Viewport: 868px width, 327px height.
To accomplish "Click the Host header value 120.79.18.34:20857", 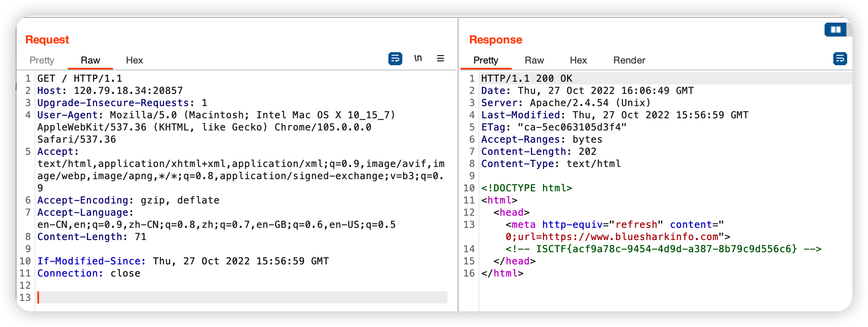I will pyautogui.click(x=128, y=90).
